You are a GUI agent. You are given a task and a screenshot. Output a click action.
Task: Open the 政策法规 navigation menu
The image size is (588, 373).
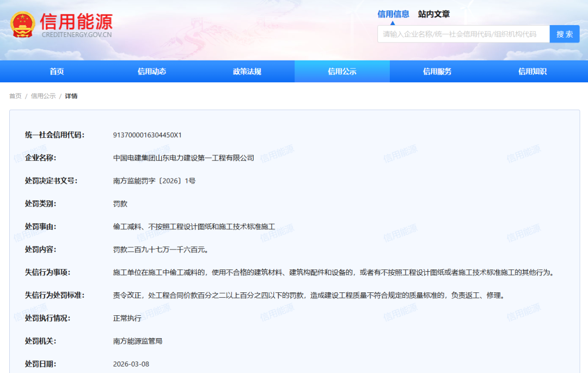click(246, 71)
